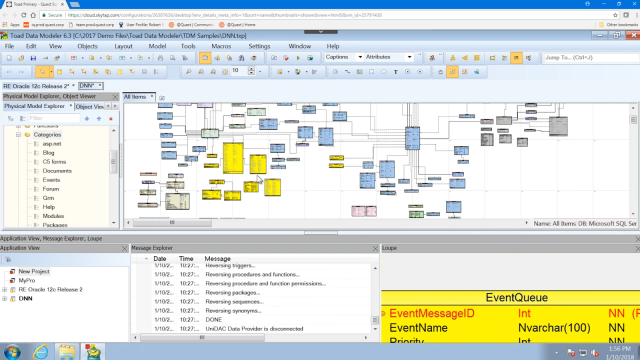This screenshot has height=360, width=640.
Task: Click the blue down arrow in explorer
Action: (87, 119)
